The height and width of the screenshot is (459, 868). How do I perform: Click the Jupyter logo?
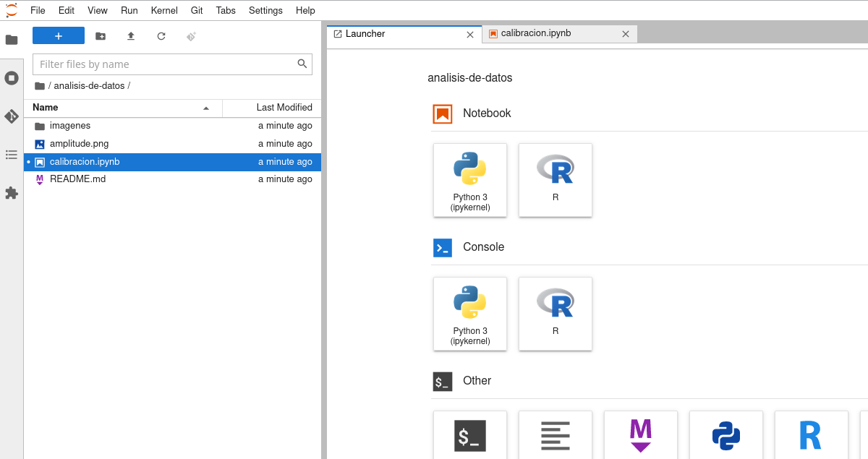12,10
